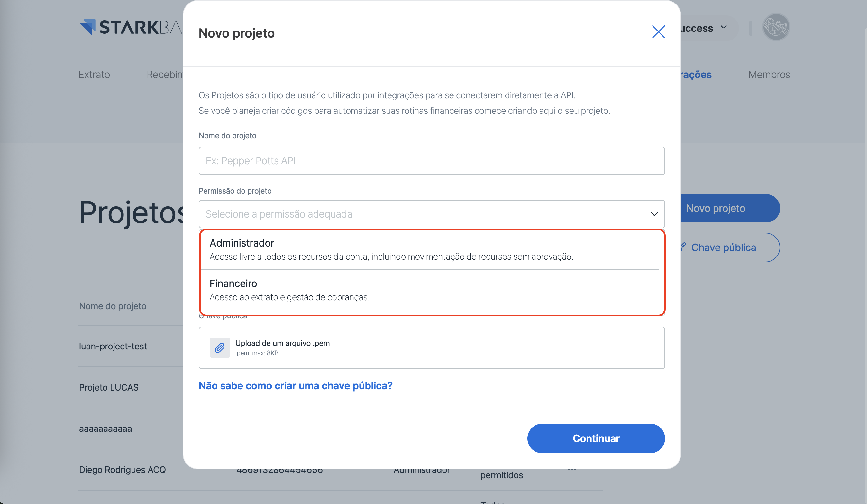
Task: Click the paperclip upload icon
Action: pos(220,347)
